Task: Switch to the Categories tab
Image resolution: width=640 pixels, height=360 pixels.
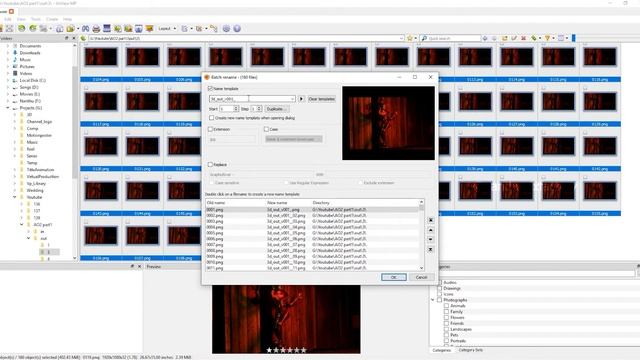Action: [x=441, y=350]
